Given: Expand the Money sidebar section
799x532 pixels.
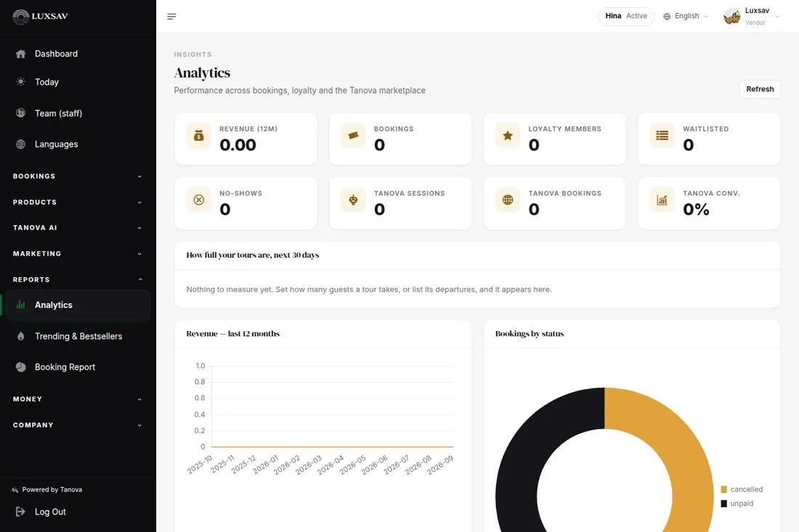Looking at the screenshot, I should click(x=78, y=399).
